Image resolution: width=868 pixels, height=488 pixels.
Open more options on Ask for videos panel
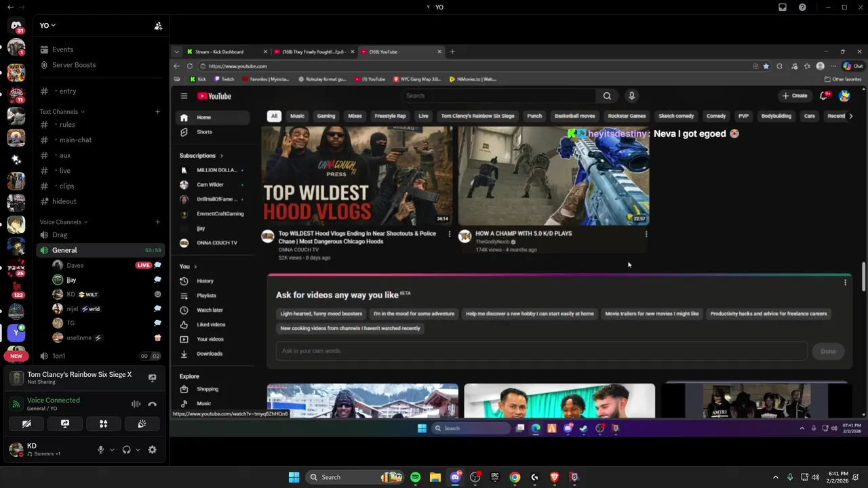click(845, 283)
